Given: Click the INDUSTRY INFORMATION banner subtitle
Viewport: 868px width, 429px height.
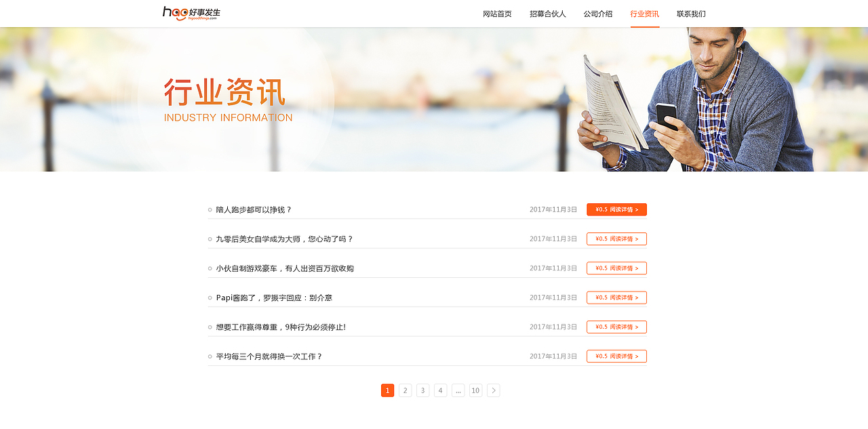Looking at the screenshot, I should pos(228,117).
